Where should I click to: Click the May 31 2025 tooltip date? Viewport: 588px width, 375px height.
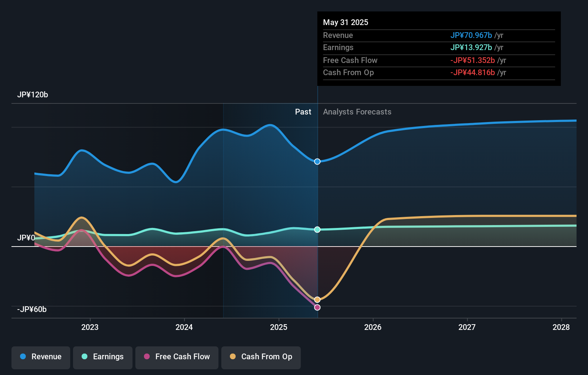(x=346, y=22)
